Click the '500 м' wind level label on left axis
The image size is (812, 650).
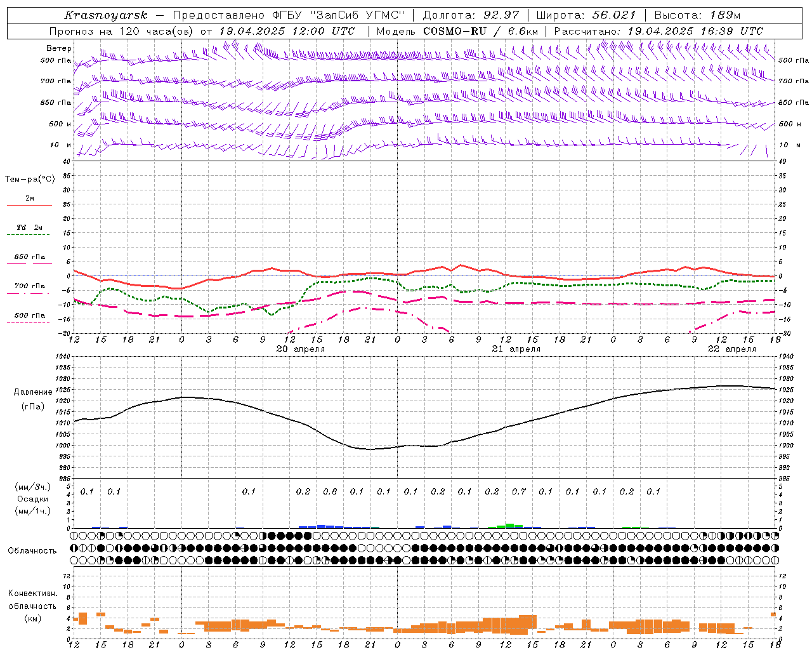tap(60, 124)
